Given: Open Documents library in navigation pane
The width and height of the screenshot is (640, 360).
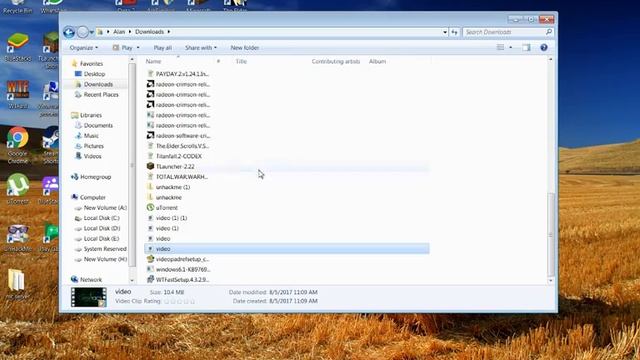Looking at the screenshot, I should (98, 126).
